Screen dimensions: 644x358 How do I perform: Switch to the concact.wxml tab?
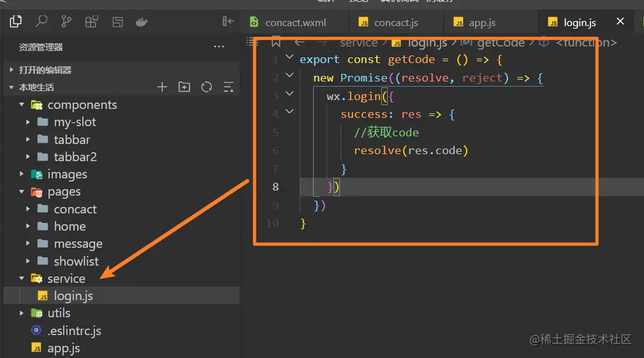tap(295, 22)
